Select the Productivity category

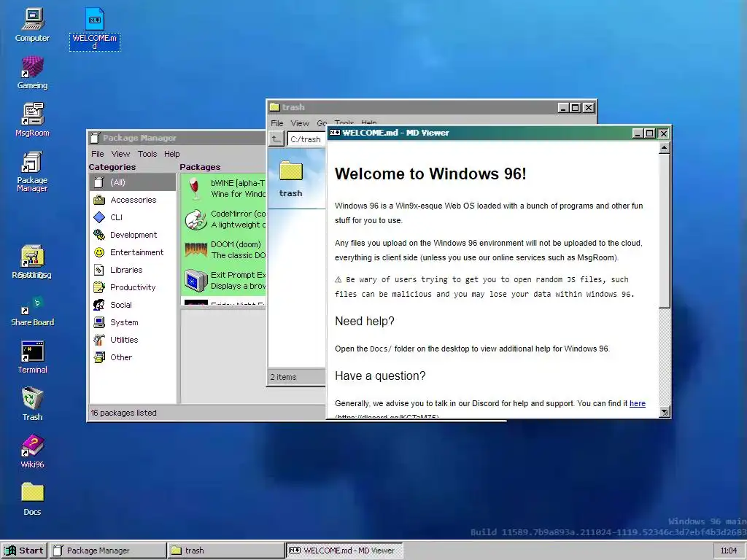tap(133, 287)
